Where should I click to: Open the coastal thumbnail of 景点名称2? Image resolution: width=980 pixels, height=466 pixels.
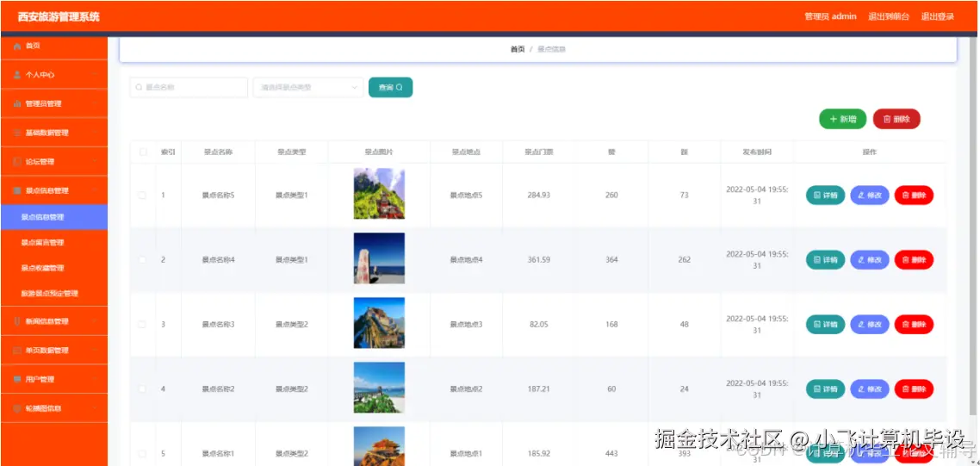[x=379, y=388]
